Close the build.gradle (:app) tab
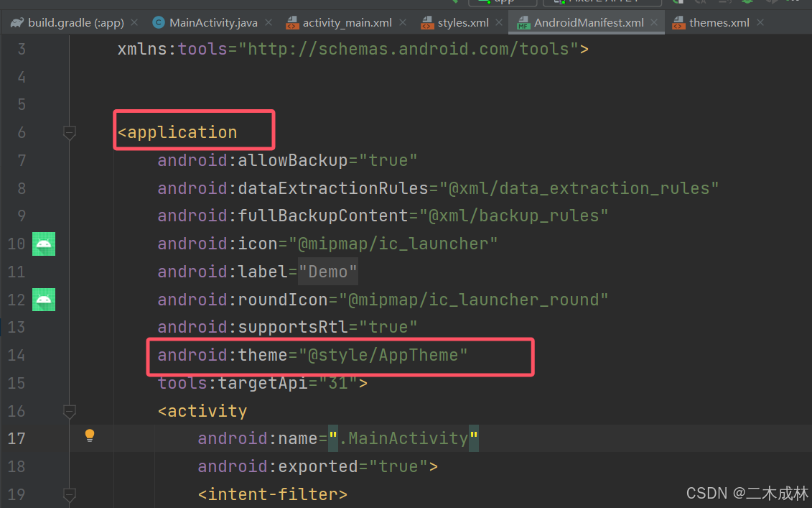812x508 pixels. click(x=134, y=23)
